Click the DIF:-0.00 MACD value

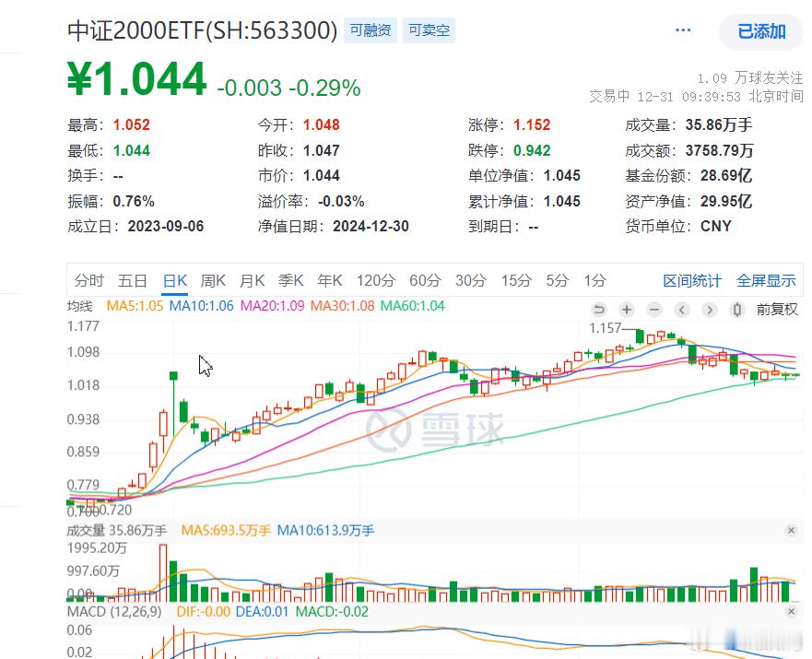pyautogui.click(x=203, y=611)
